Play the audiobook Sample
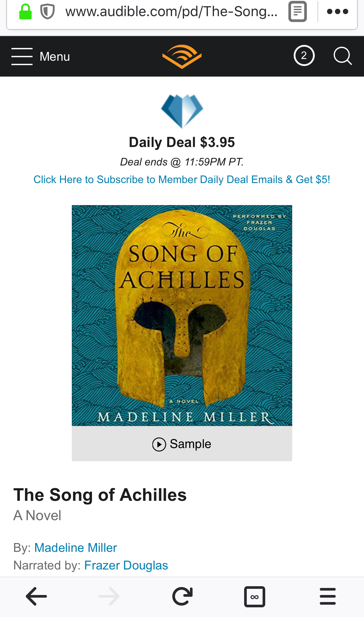 point(182,444)
